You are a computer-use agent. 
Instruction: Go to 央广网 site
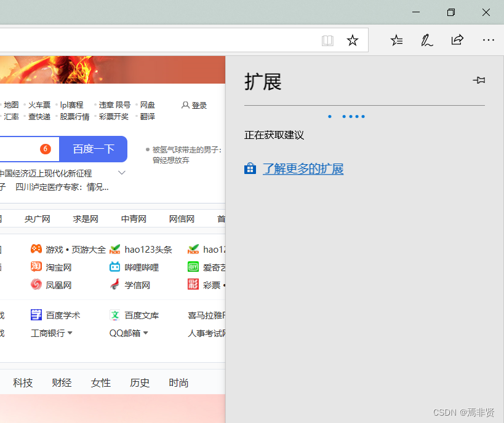[38, 219]
